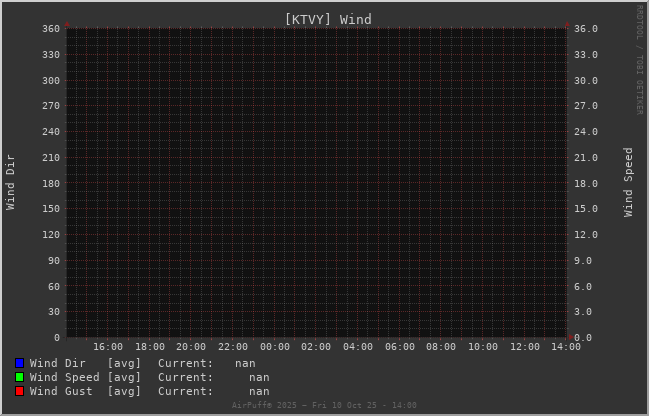Viewport: 649px width, 416px height.
Task: Click the [KTVY] Wind chart title
Action: (x=327, y=19)
